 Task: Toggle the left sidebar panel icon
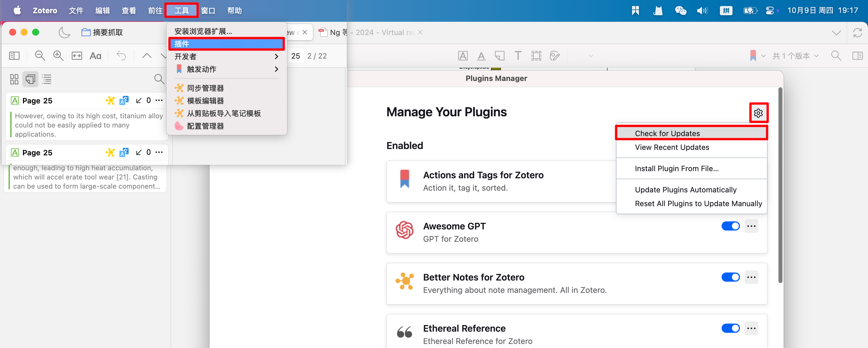point(14,56)
